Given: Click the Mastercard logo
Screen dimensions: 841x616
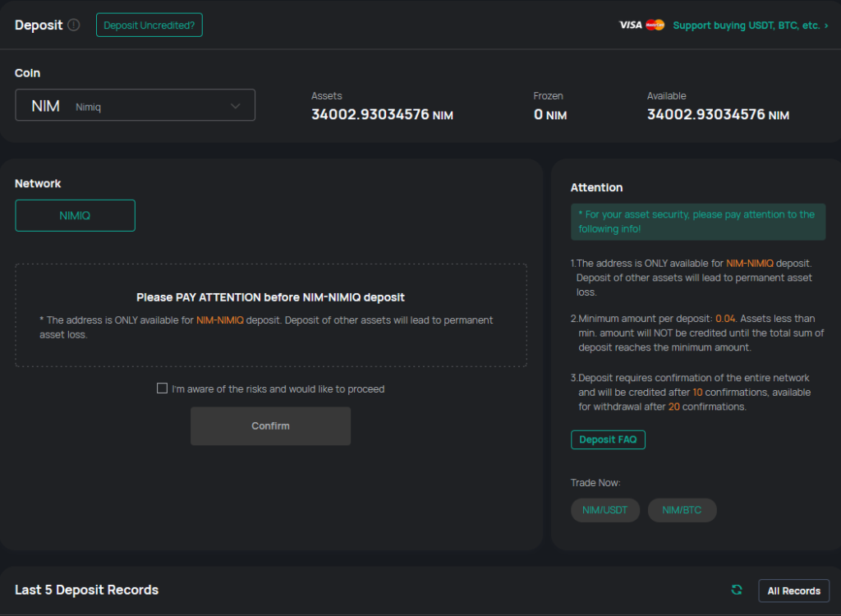Looking at the screenshot, I should pyautogui.click(x=655, y=25).
